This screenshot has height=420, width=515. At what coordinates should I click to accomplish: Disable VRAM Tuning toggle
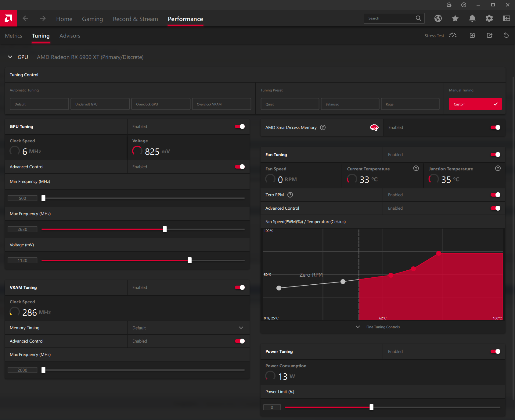click(x=240, y=287)
